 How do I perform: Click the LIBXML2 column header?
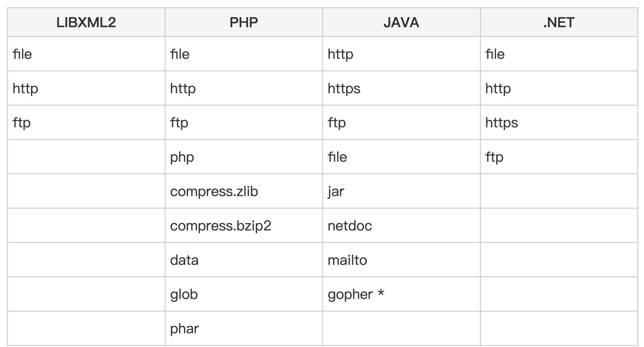click(x=86, y=23)
